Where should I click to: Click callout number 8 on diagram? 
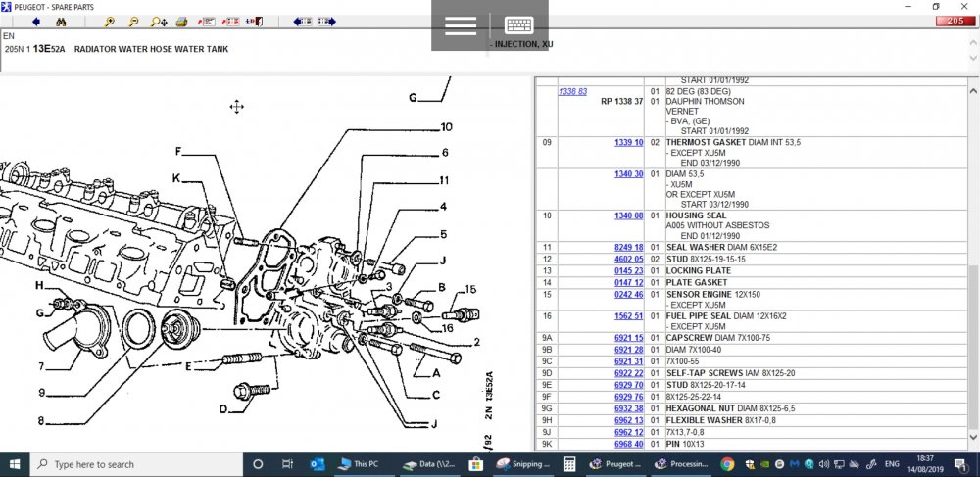(x=40, y=421)
